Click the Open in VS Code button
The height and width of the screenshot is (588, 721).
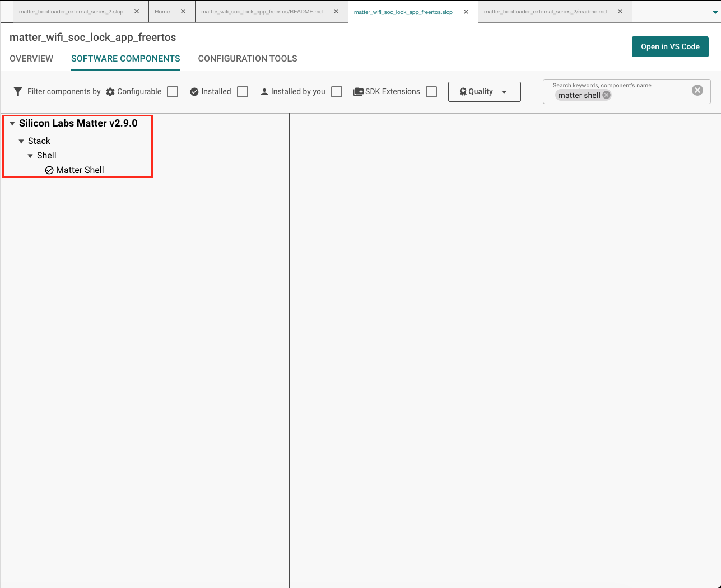(x=670, y=47)
